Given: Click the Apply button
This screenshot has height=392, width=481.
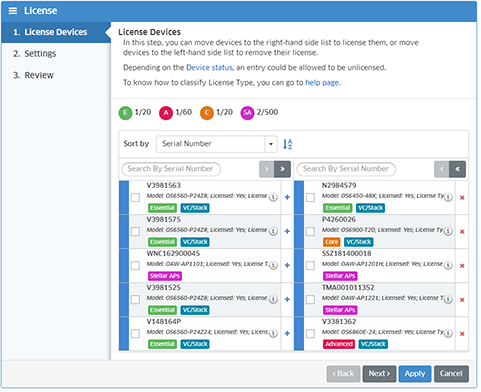Looking at the screenshot, I should coord(415,374).
